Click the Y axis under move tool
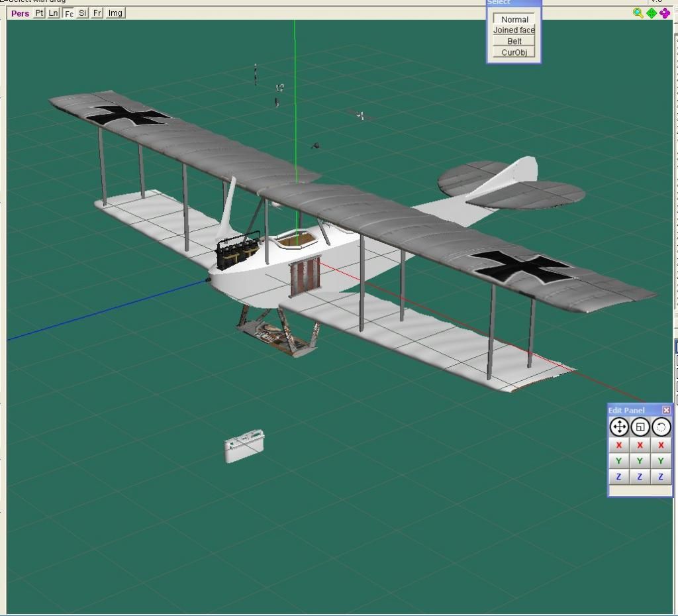 point(619,461)
